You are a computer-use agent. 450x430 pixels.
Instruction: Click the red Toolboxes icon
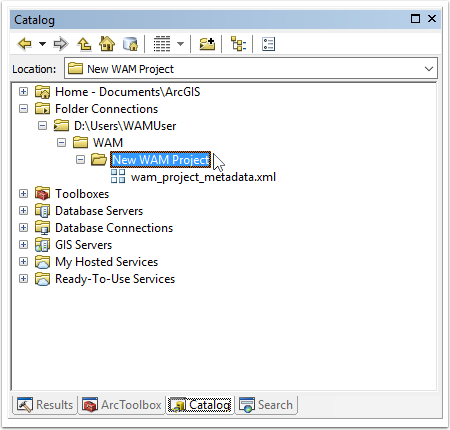[43, 194]
